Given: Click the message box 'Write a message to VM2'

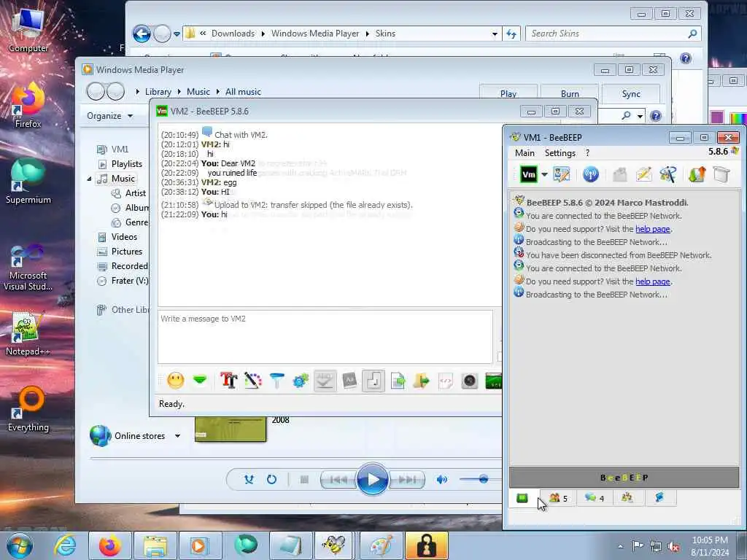Looking at the screenshot, I should 325,337.
